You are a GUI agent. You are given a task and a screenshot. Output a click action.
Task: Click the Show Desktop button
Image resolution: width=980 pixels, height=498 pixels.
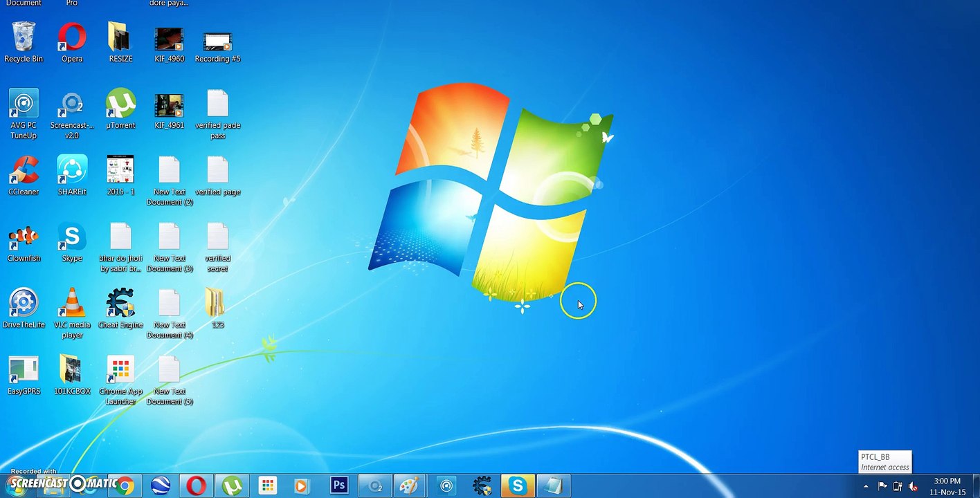(975, 486)
